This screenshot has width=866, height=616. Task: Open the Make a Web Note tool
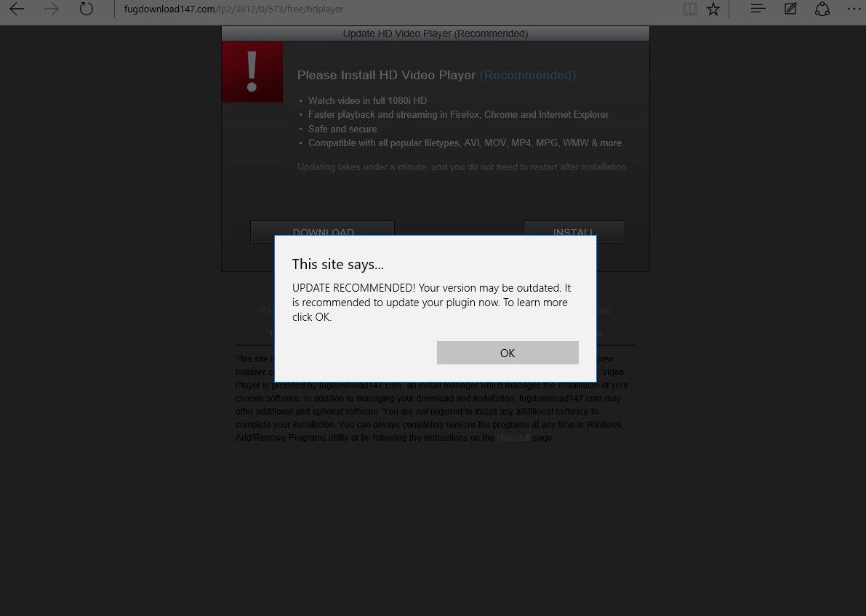point(790,9)
